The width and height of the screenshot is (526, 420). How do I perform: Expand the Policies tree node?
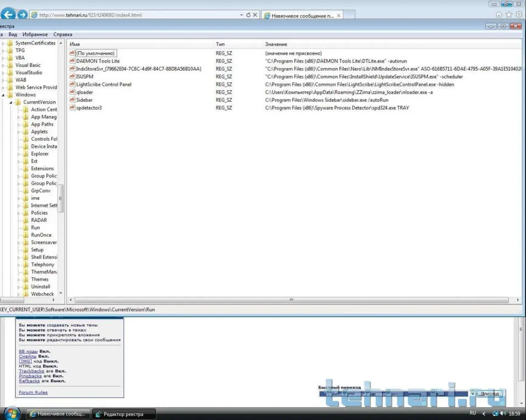[19, 213]
